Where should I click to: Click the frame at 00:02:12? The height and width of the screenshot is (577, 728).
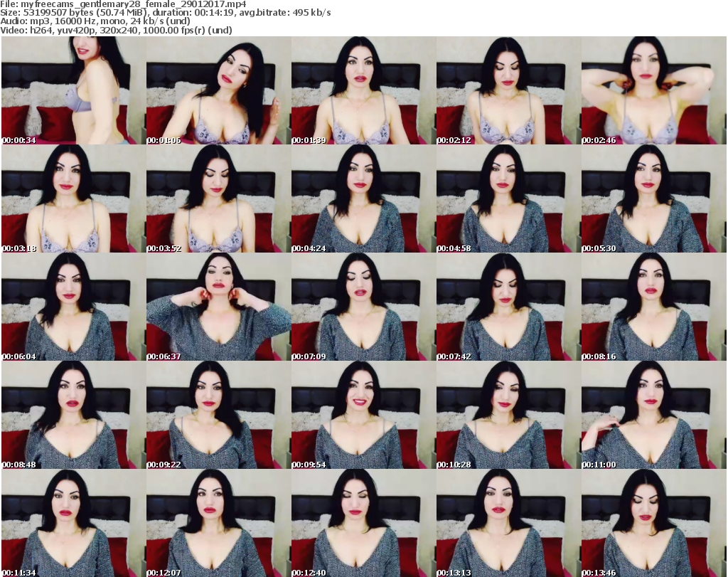508,90
